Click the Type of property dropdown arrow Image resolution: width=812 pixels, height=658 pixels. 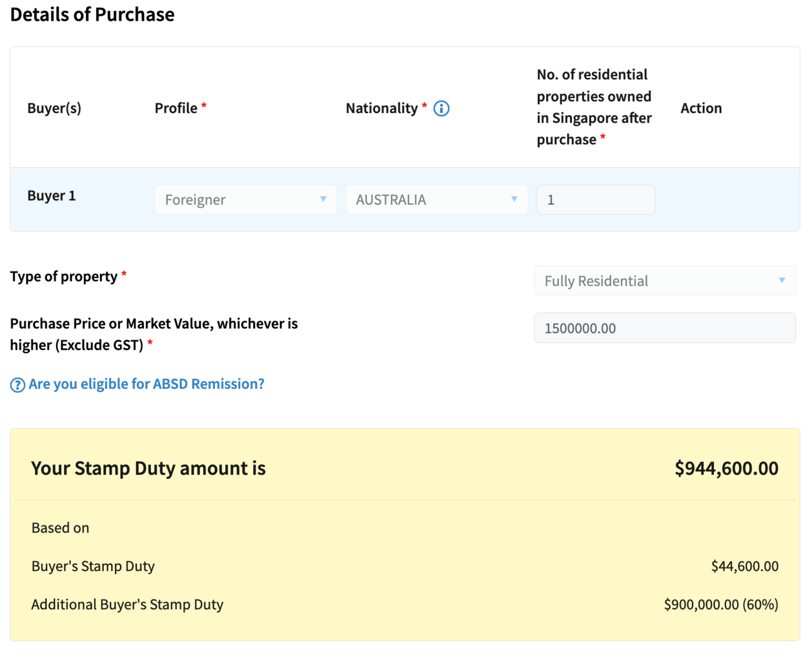pyautogui.click(x=782, y=280)
